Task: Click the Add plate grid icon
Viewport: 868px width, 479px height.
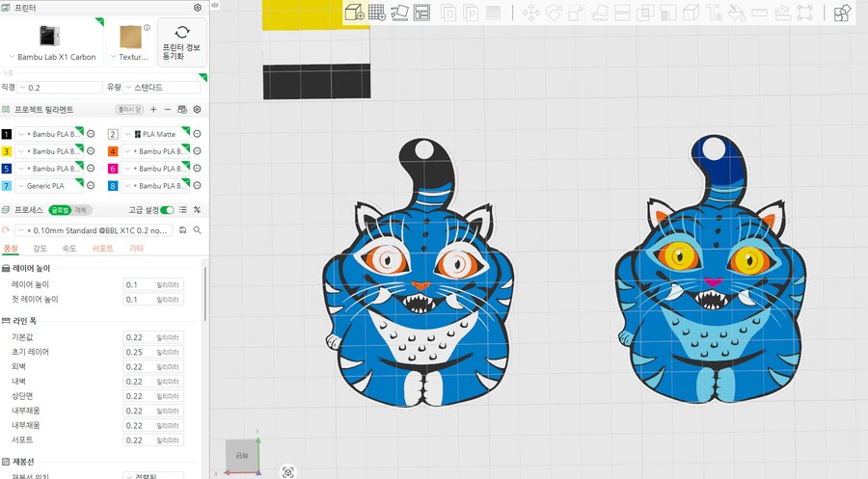Action: [377, 13]
